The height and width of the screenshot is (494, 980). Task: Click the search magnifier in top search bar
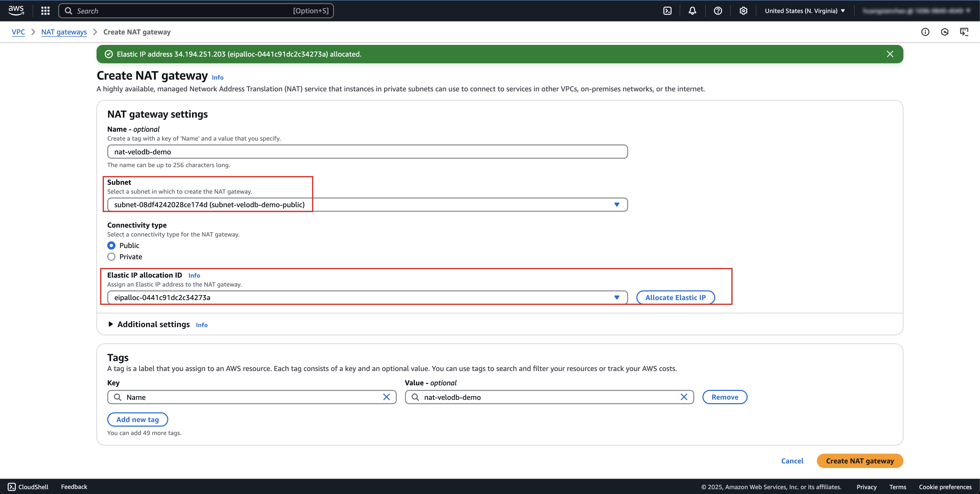pos(68,11)
